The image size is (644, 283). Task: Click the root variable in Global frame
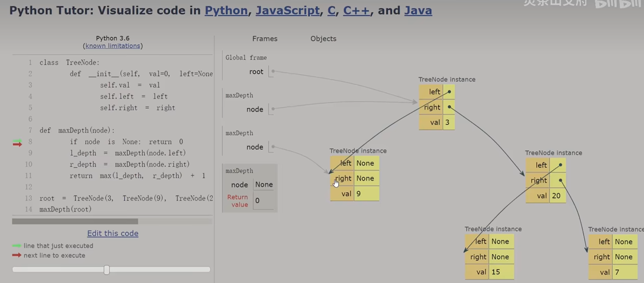pyautogui.click(x=256, y=72)
